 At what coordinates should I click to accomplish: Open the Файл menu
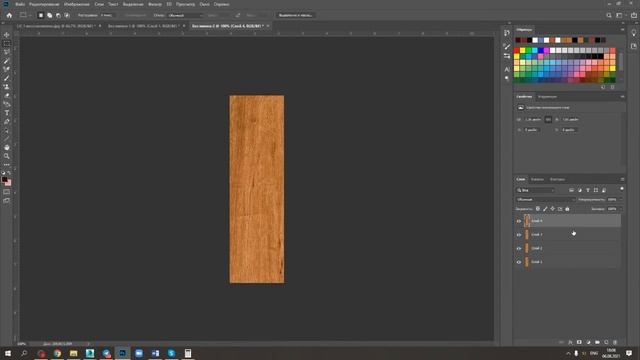point(20,4)
